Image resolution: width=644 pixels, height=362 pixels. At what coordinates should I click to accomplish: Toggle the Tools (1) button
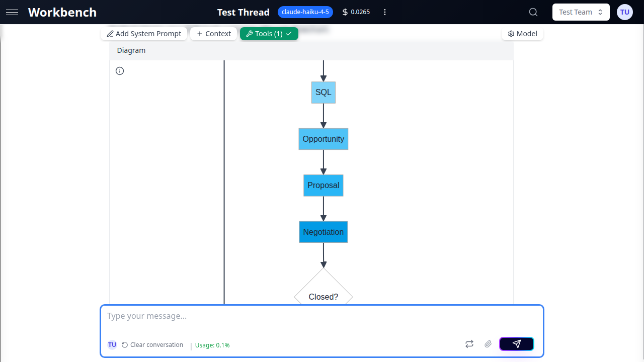pos(269,34)
